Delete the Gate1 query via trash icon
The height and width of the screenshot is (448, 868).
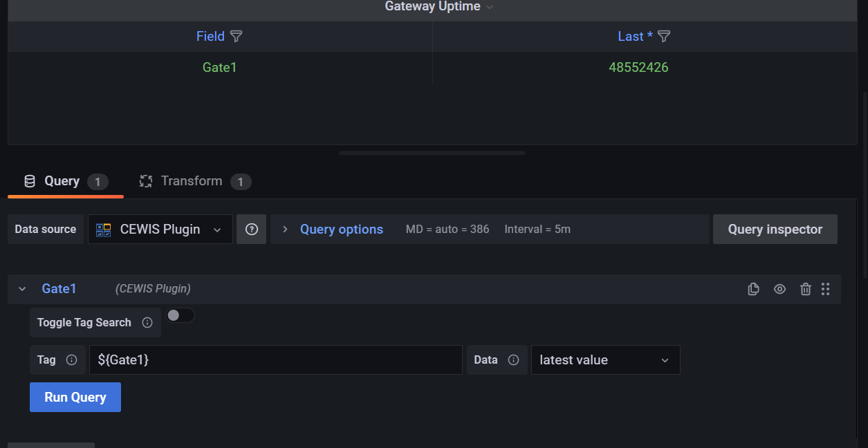coord(805,289)
